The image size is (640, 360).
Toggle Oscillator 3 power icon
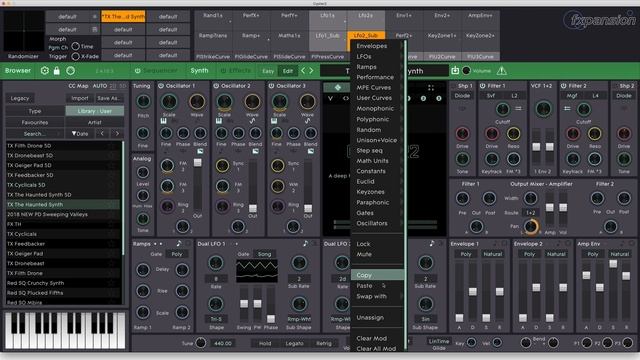[271, 86]
